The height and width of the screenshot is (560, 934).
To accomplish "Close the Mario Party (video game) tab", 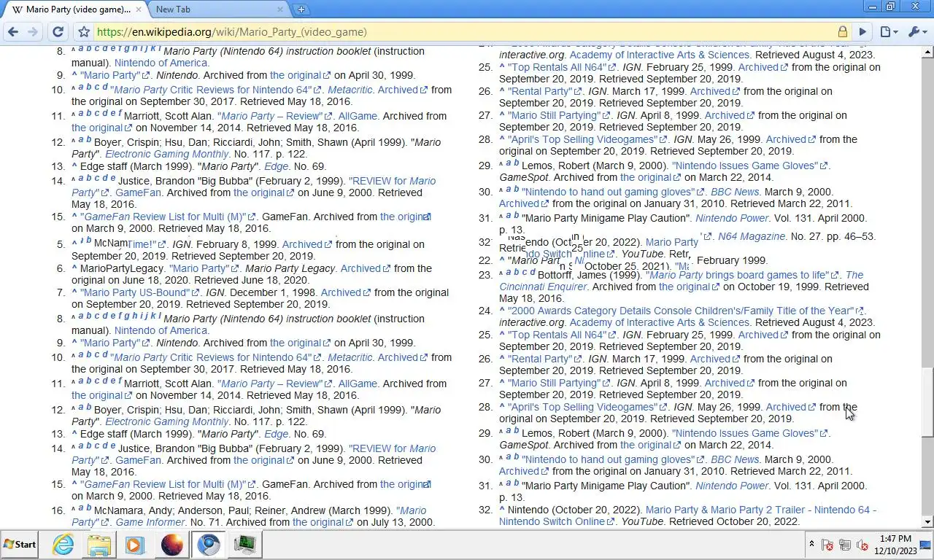I will click(x=139, y=9).
